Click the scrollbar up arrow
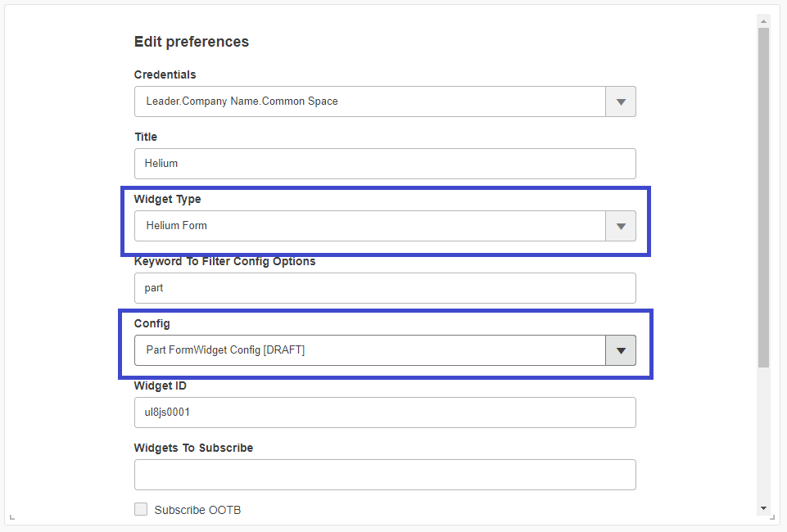Viewport: 787px width, 532px height. tap(763, 20)
